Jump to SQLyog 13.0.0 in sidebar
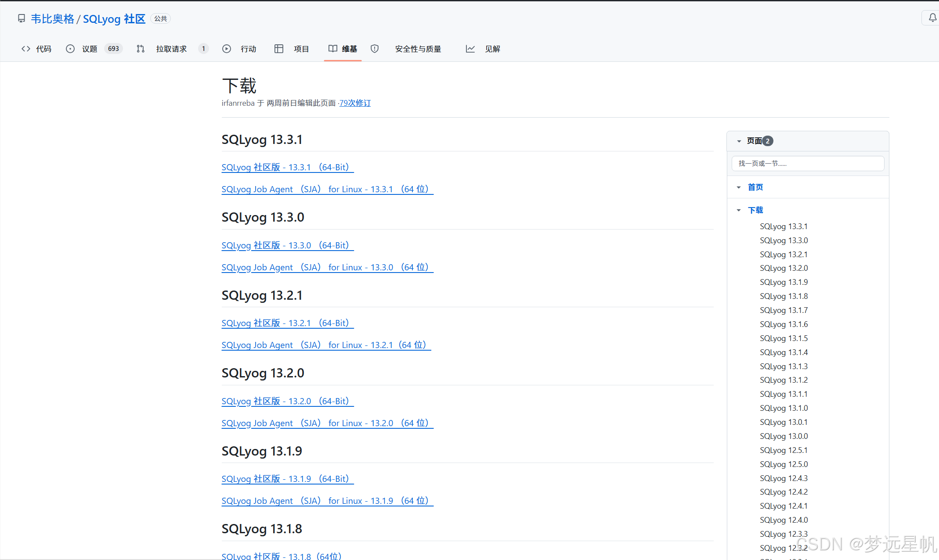The height and width of the screenshot is (560, 939). (784, 436)
